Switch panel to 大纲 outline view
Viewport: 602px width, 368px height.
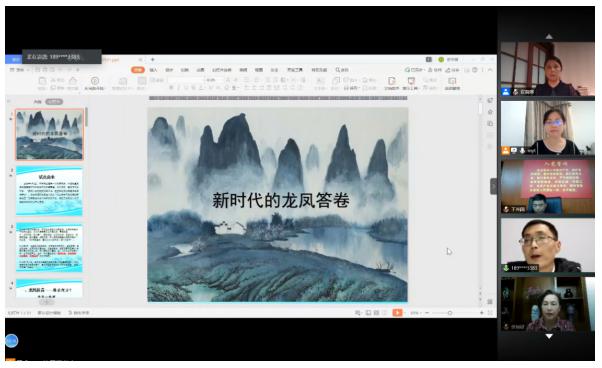tap(37, 102)
